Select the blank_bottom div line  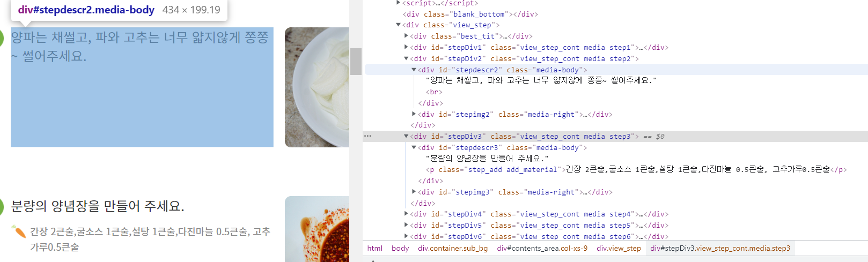point(470,14)
